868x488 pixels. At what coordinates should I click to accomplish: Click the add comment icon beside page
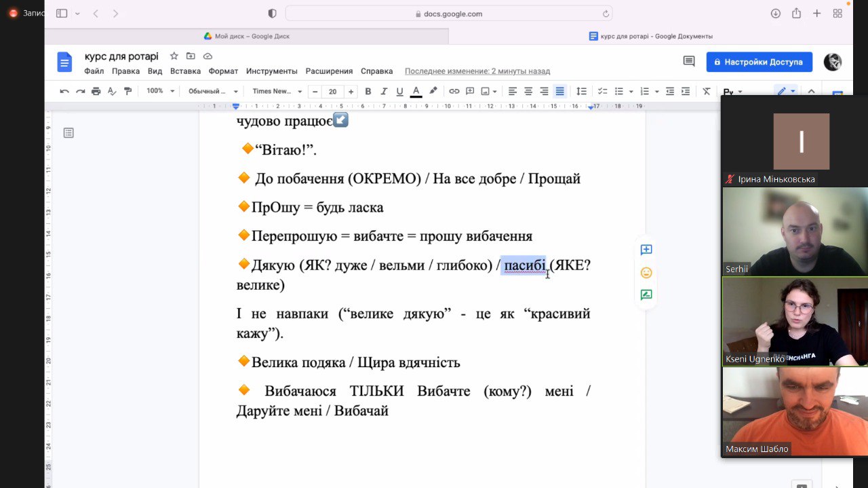(x=646, y=250)
